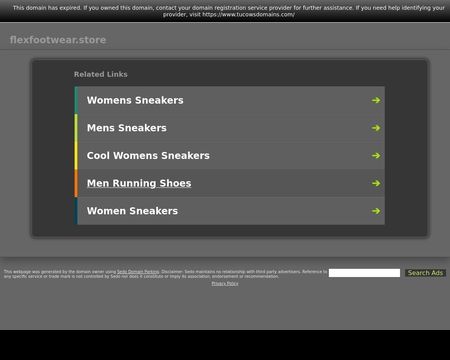Click the Search Ads button

click(x=425, y=273)
